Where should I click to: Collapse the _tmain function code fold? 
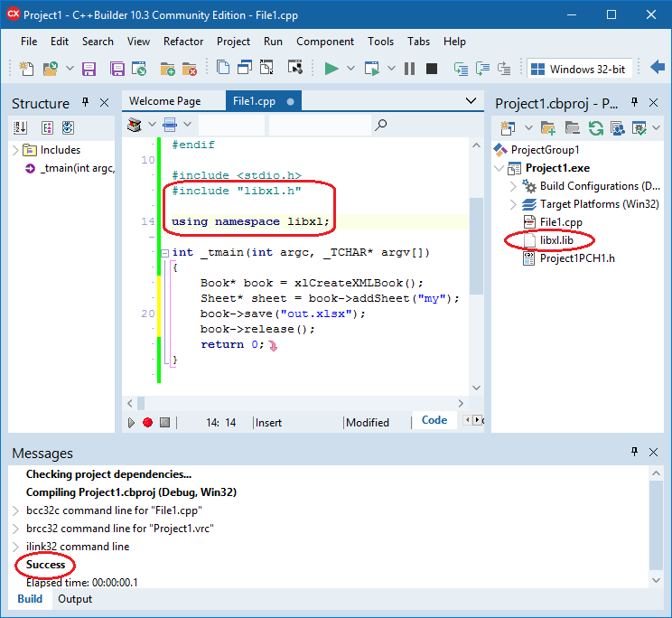165,253
